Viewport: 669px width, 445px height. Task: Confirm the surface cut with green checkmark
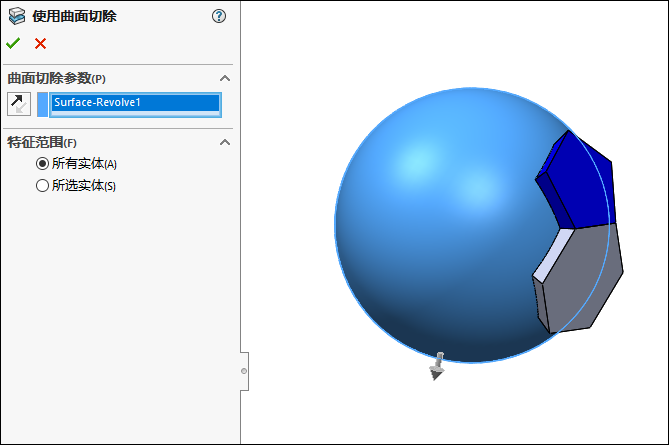pyautogui.click(x=13, y=43)
